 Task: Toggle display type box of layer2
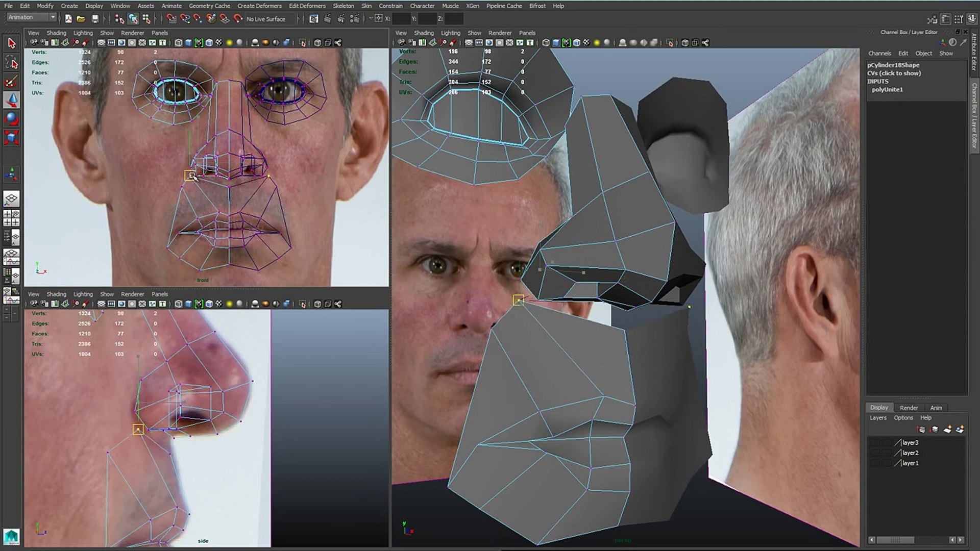tap(887, 453)
